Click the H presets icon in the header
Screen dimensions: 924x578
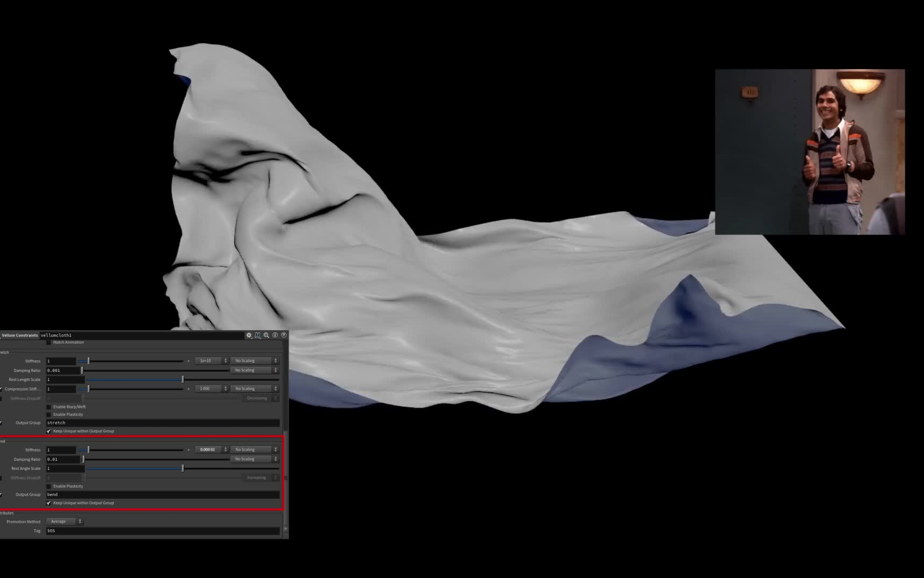(x=257, y=335)
